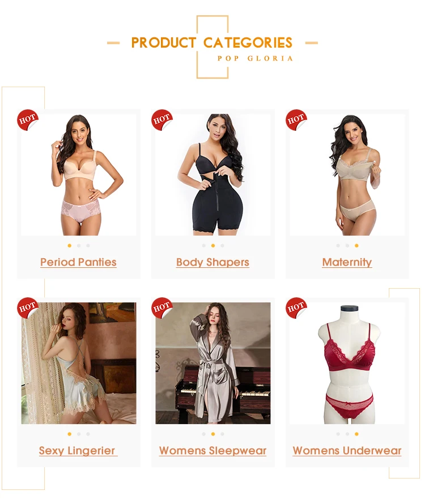The height and width of the screenshot is (504, 425).
Task: Click the Product Categories Pop Gloria header logo
Action: click(212, 47)
